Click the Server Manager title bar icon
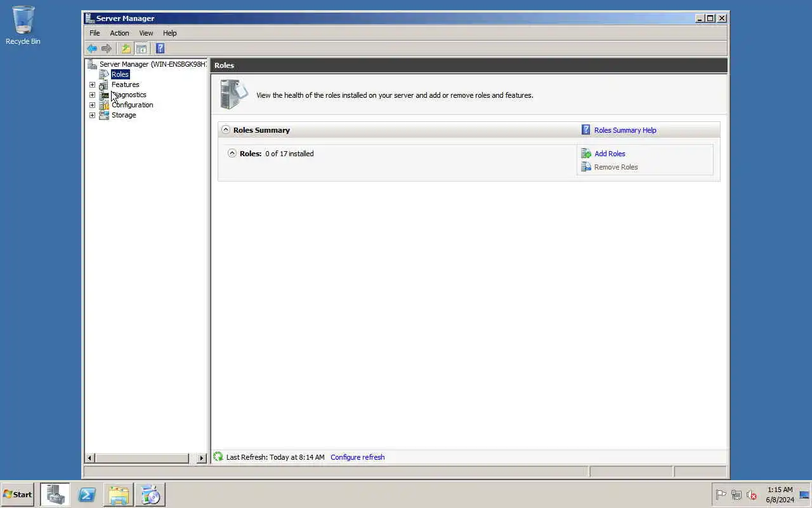812x508 pixels. click(90, 18)
